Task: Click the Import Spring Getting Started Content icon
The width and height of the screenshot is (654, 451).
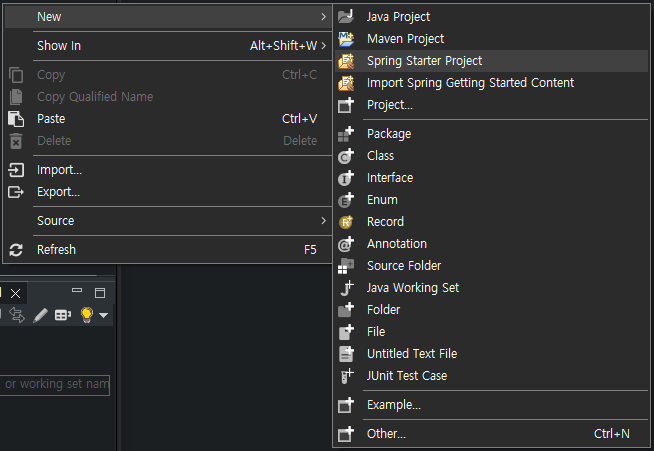Action: tap(346, 83)
